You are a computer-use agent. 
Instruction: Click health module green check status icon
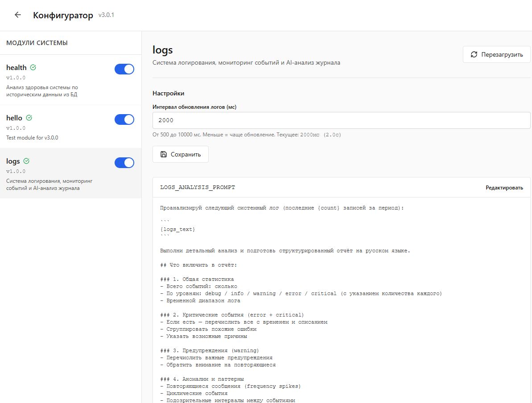click(33, 67)
